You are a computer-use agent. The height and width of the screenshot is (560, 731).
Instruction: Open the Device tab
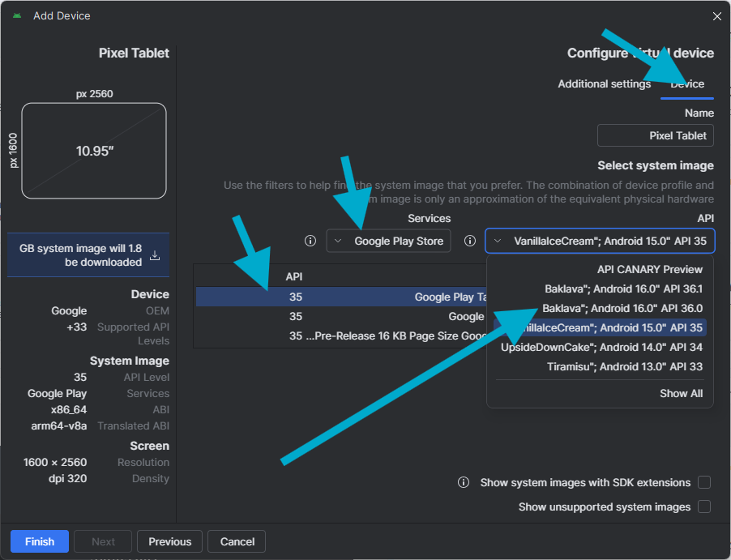pos(687,84)
